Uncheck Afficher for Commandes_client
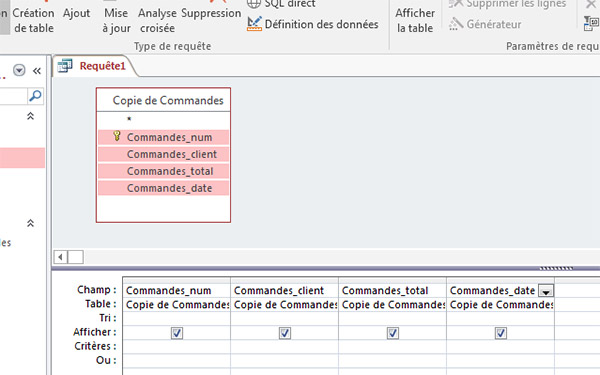The height and width of the screenshot is (375, 600). [285, 333]
